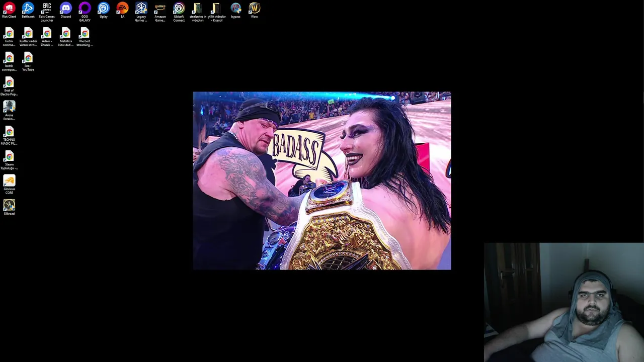Select the Ubisoft Connect icon
The image size is (644, 362).
tap(179, 13)
